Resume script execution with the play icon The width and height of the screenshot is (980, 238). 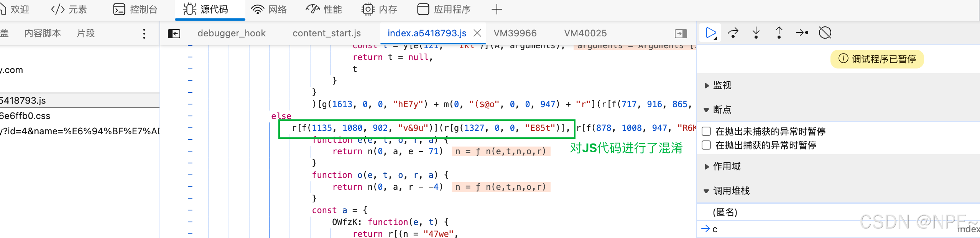(710, 33)
